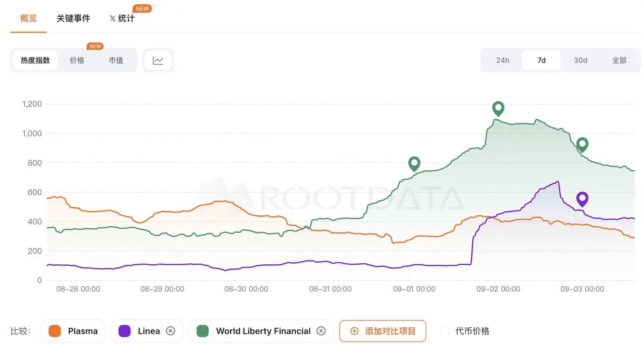644x355 pixels.
Task: Click the World Liberty Financial chip label
Action: 264,331
